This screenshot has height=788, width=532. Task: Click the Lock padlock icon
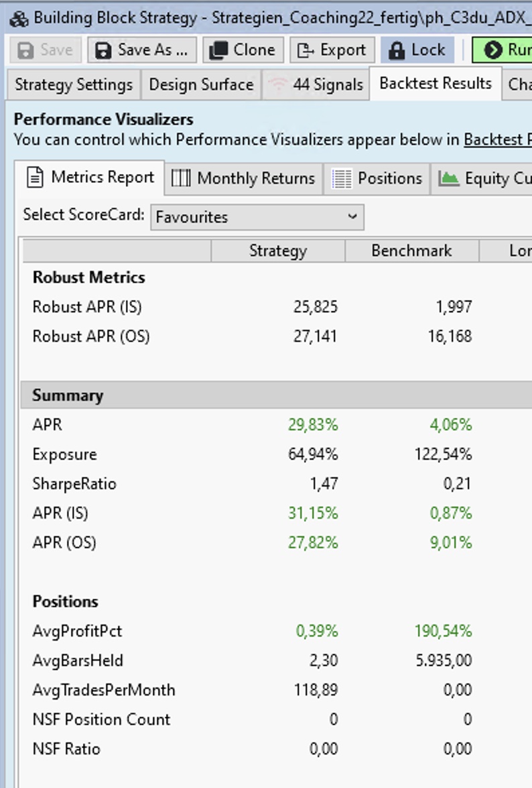pyautogui.click(x=397, y=50)
